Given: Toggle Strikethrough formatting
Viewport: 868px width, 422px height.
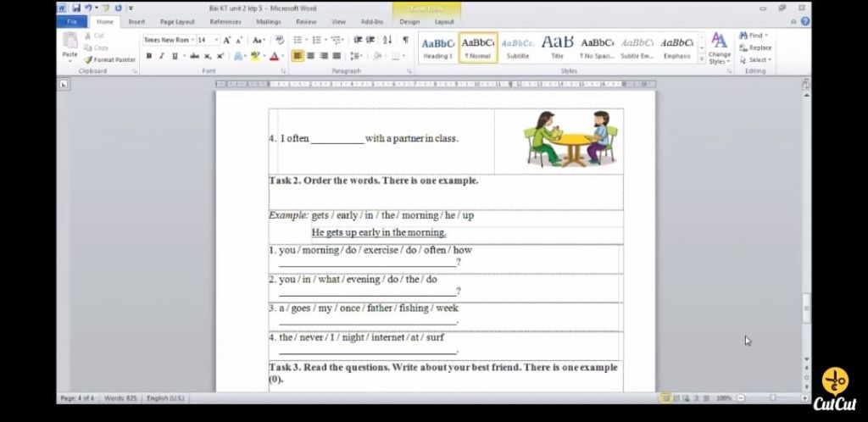Looking at the screenshot, I should pos(194,56).
